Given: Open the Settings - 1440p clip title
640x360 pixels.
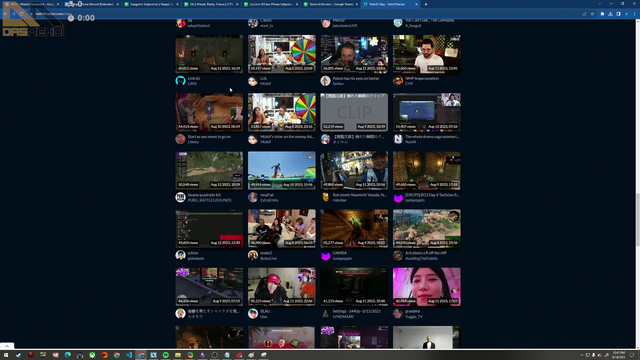Looking at the screenshot, I should [356, 311].
